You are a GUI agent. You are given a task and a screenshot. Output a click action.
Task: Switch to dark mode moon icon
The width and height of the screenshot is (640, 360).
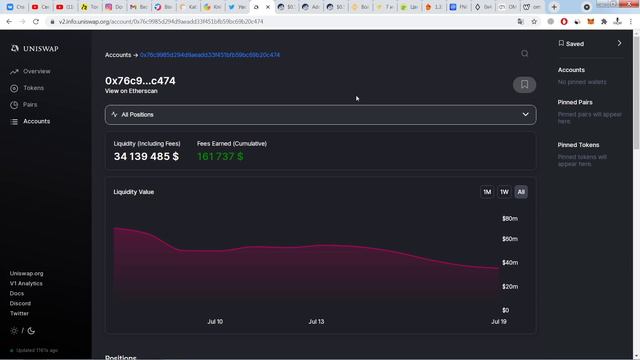coord(31,331)
